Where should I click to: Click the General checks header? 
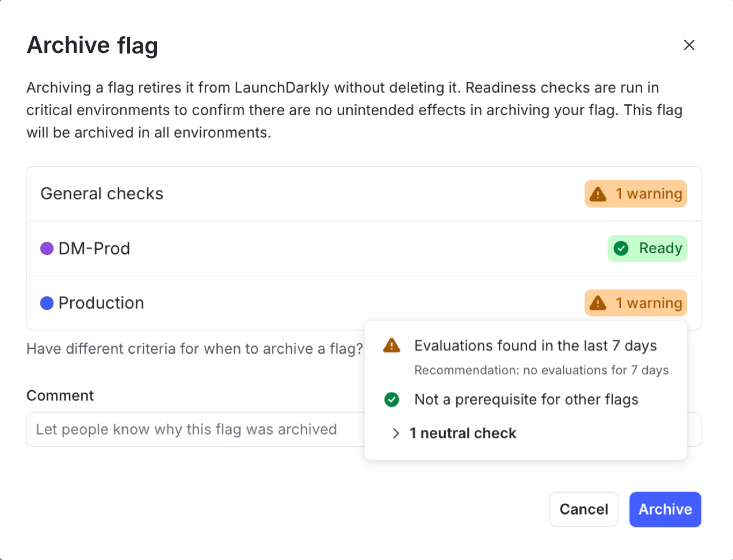click(x=102, y=194)
